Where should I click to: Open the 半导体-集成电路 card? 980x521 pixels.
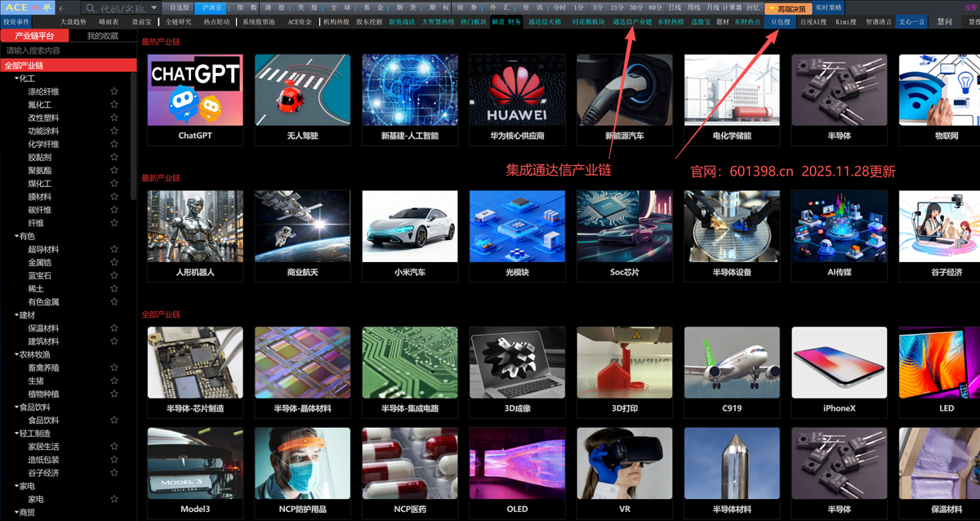pos(410,373)
